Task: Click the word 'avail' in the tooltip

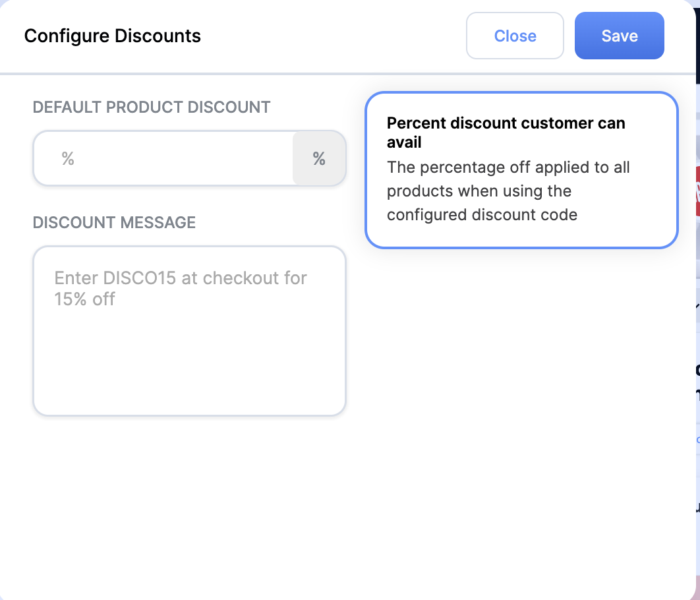Action: pyautogui.click(x=404, y=142)
